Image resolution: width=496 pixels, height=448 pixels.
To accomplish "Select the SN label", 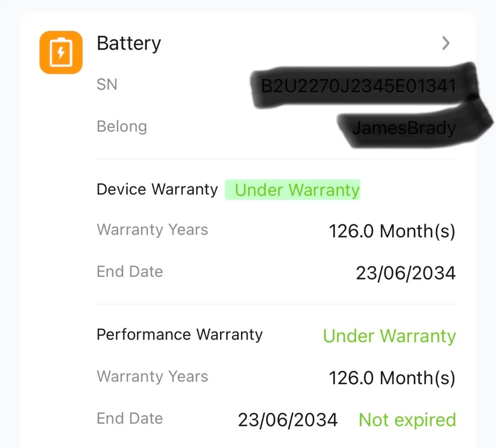I will tap(107, 85).
